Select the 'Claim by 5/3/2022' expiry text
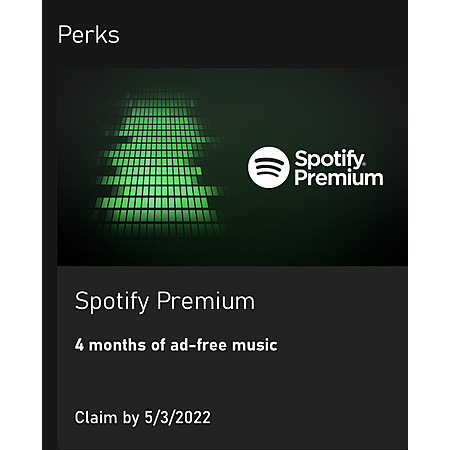Image resolution: width=450 pixels, height=450 pixels. [x=143, y=417]
